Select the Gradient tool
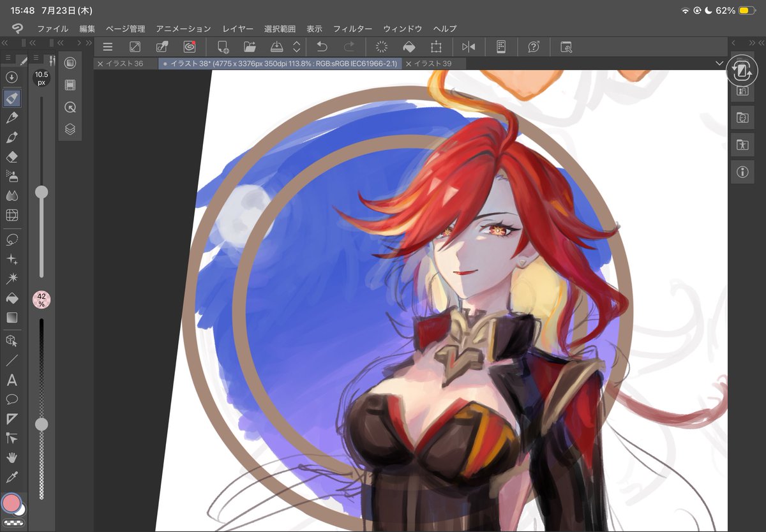The height and width of the screenshot is (532, 766). pyautogui.click(x=11, y=317)
